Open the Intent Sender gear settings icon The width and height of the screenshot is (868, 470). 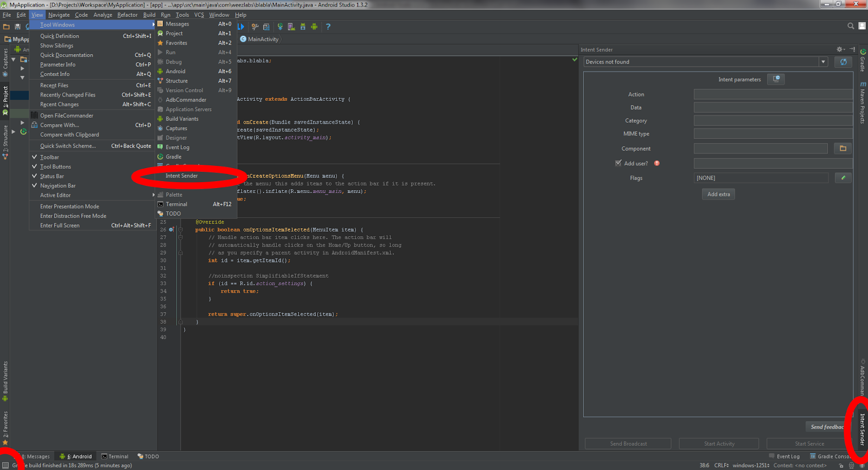click(840, 49)
